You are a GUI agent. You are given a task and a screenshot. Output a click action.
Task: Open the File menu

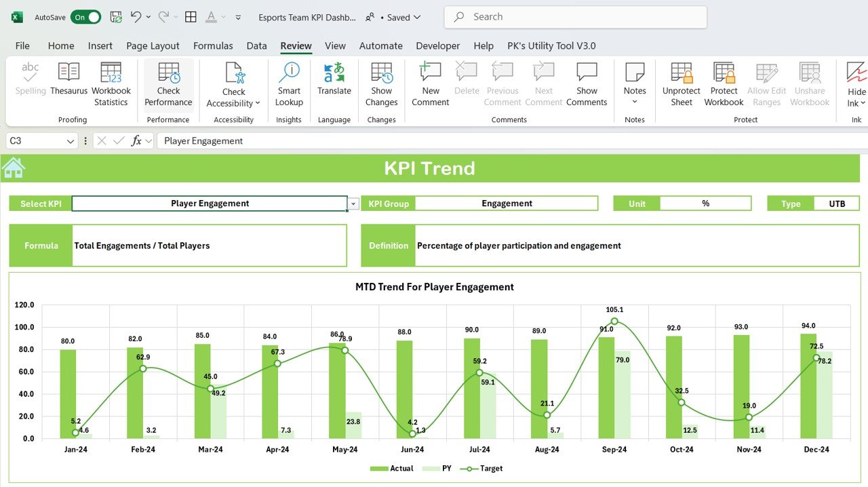coord(22,45)
